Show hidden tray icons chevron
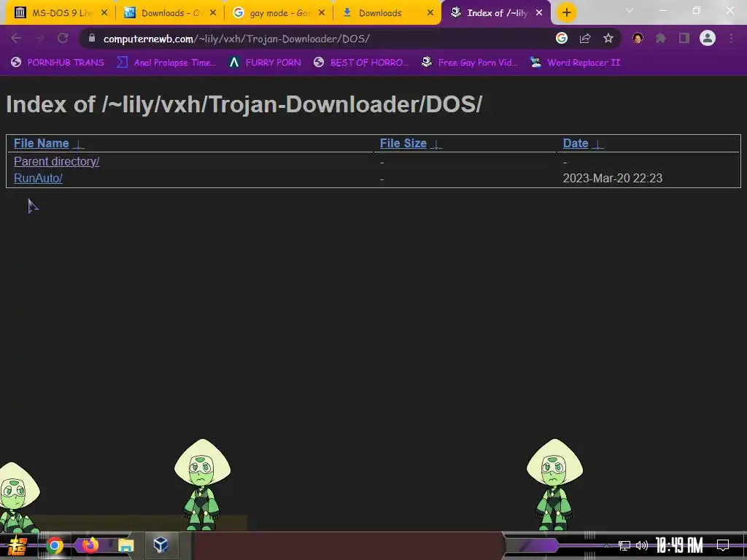 click(x=606, y=545)
